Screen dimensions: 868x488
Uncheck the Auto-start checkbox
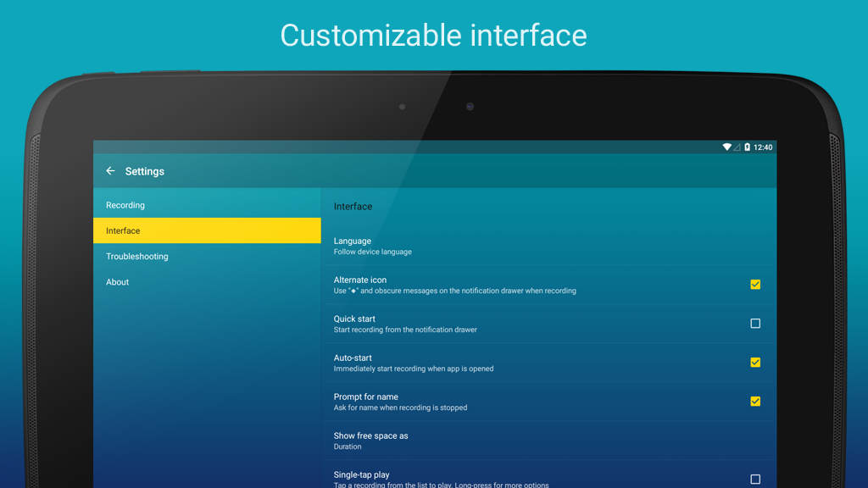click(x=755, y=363)
